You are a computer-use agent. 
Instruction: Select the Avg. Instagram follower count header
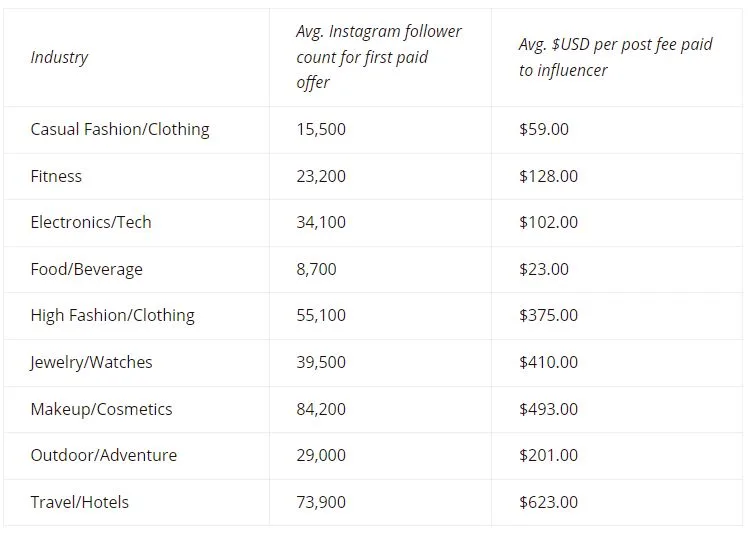coord(378,57)
